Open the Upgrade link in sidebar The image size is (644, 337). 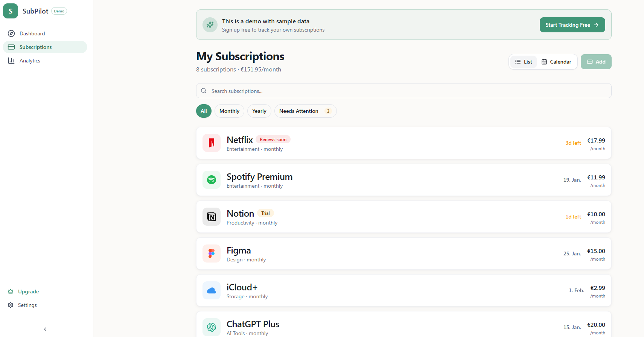pyautogui.click(x=28, y=291)
